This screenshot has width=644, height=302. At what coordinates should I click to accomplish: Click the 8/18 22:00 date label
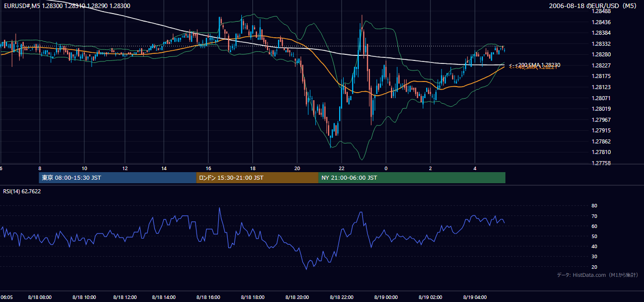[x=341, y=297]
